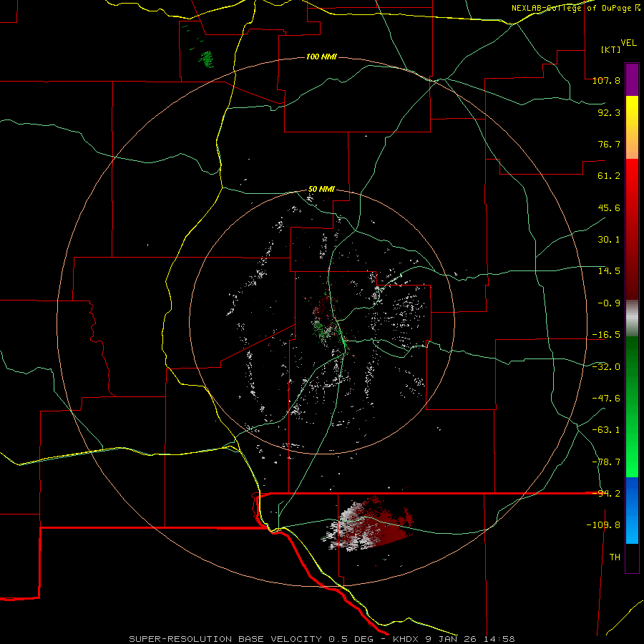Click the -32.0 velocity scale value
This screenshot has height=644, width=644.
(606, 367)
